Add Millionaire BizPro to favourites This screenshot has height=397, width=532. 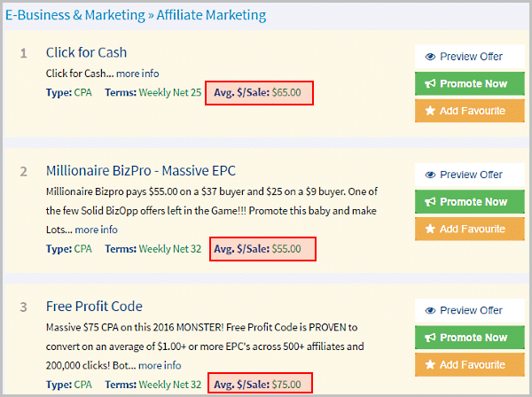click(470, 229)
